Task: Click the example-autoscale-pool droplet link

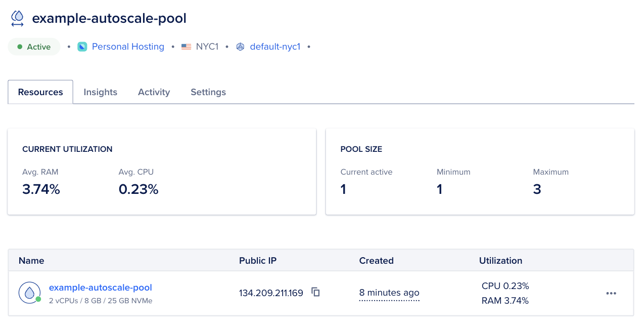Action: pos(100,287)
